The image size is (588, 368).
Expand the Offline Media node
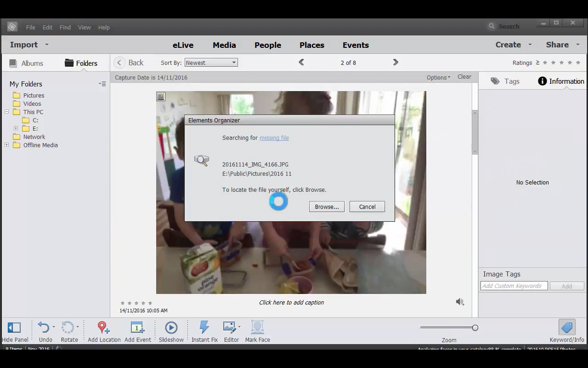7,145
